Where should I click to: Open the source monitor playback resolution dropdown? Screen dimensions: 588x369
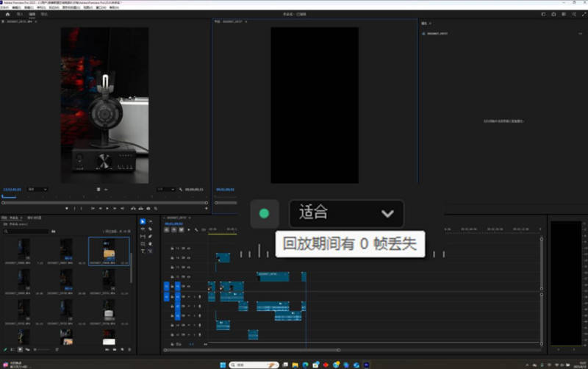coord(166,189)
